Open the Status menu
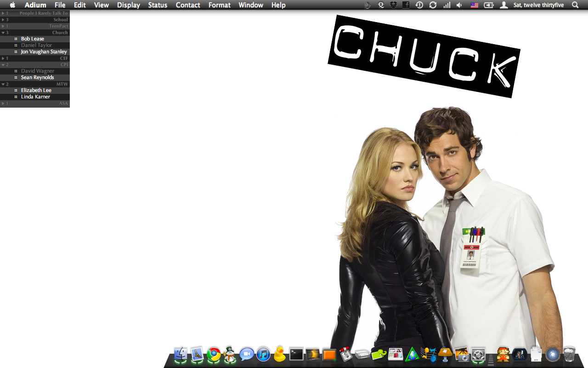This screenshot has width=588, height=368. pyautogui.click(x=158, y=5)
